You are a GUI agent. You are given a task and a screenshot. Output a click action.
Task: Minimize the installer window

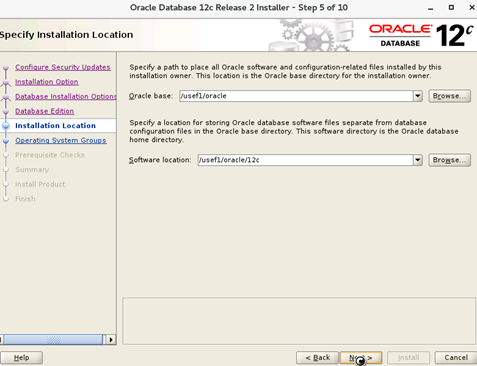pyautogui.click(x=431, y=8)
